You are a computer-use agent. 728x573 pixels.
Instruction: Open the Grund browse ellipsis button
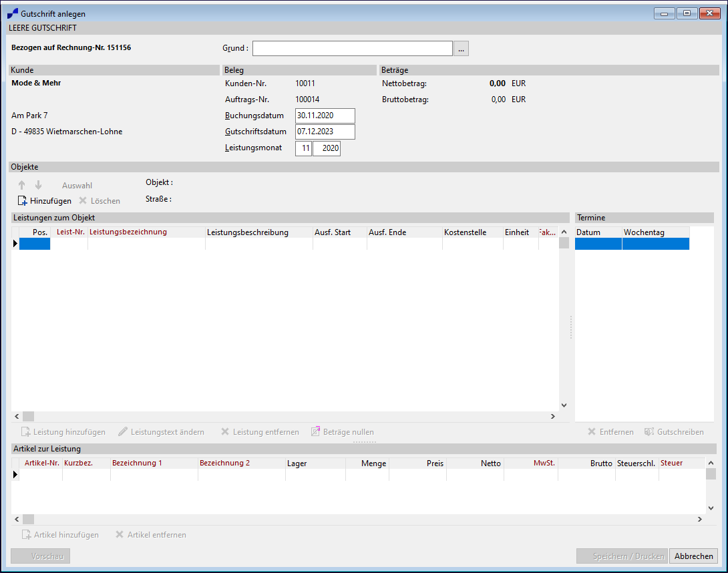462,48
